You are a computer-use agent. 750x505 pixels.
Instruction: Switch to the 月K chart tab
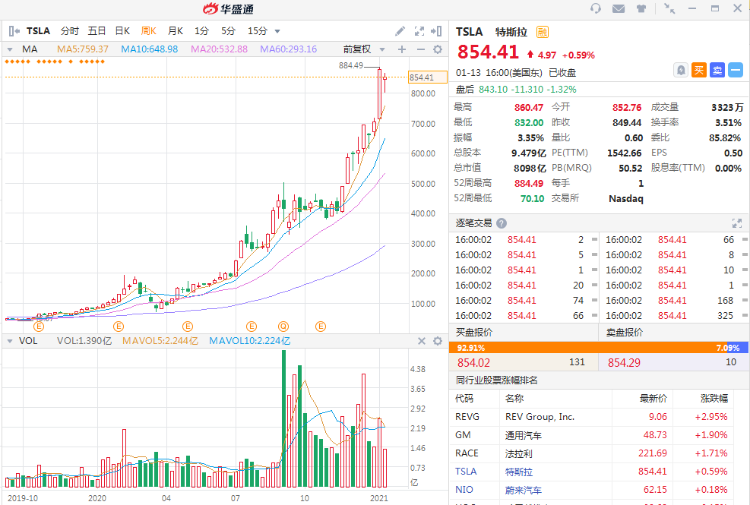[176, 31]
